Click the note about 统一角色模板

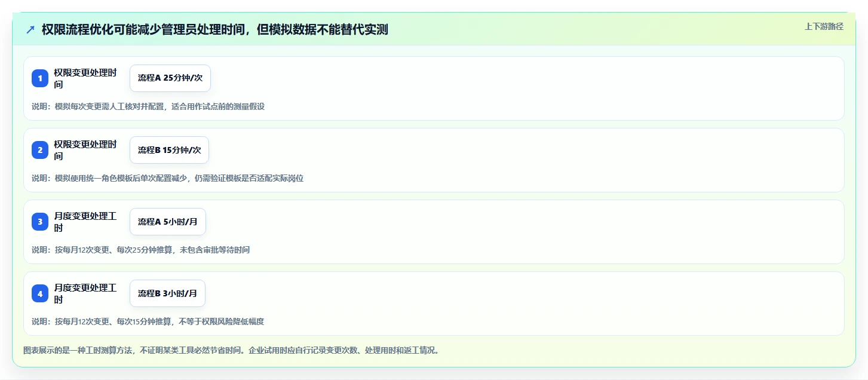click(168, 178)
